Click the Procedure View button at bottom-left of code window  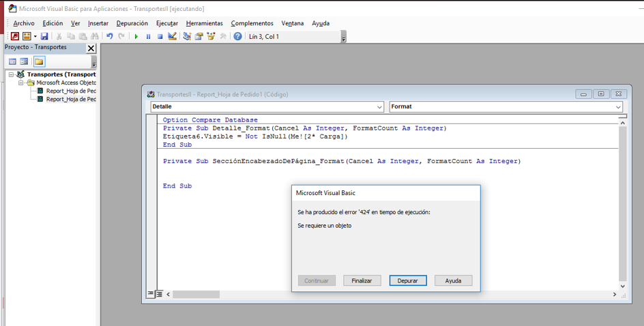151,294
